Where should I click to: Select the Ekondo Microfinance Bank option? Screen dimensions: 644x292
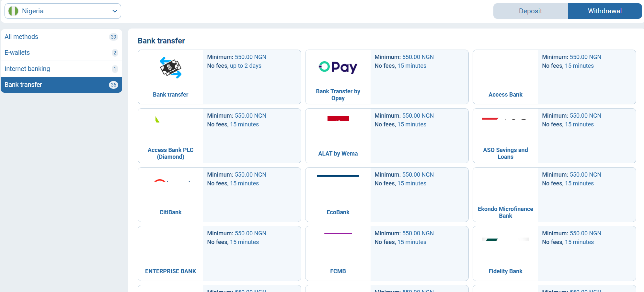554,194
